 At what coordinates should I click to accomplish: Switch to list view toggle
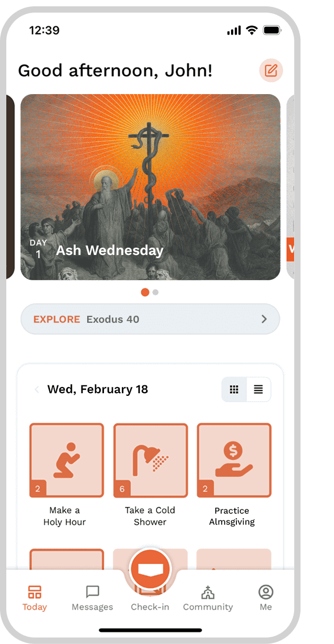click(x=258, y=390)
